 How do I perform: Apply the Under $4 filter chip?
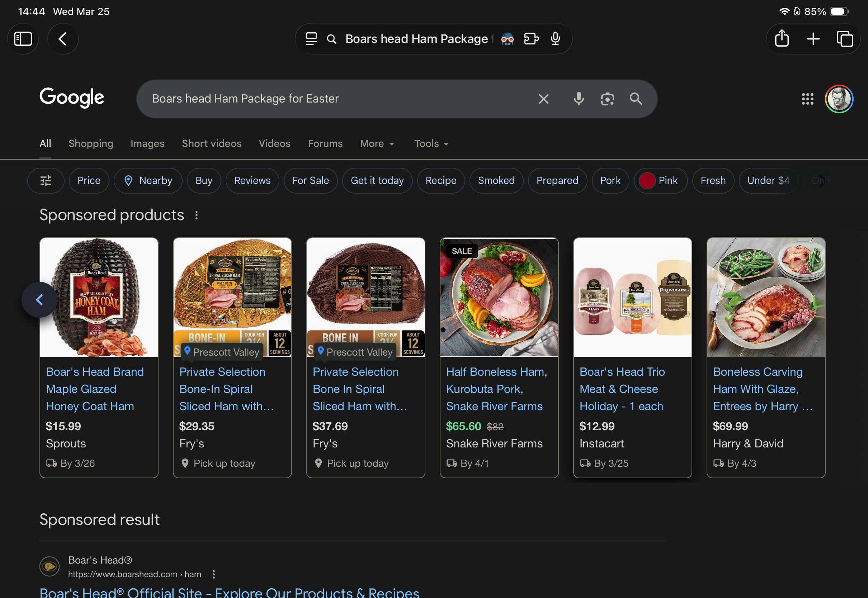coord(768,181)
